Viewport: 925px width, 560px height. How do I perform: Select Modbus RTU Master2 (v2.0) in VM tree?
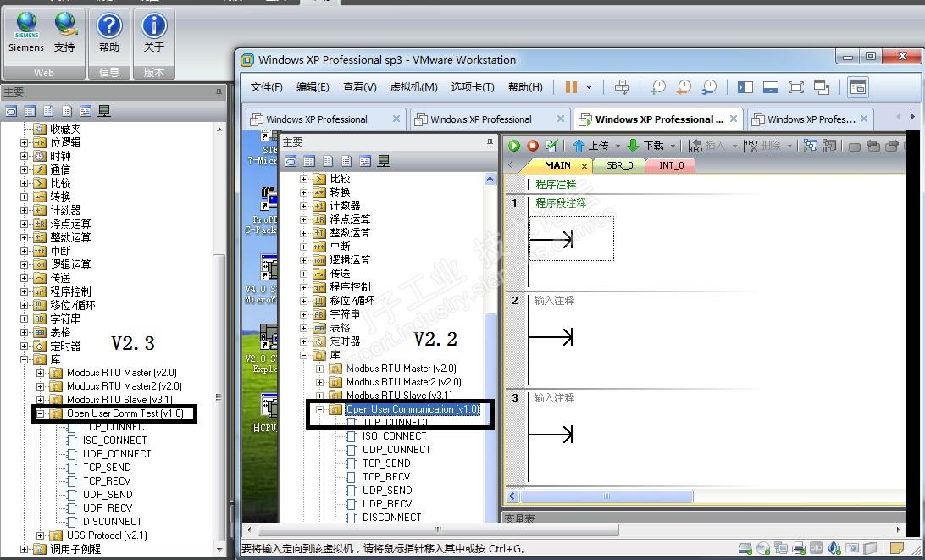pos(403,382)
